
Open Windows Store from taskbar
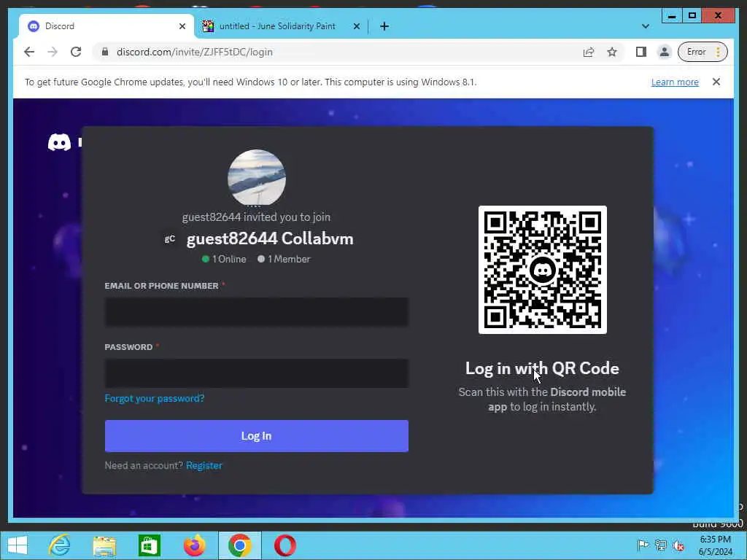coord(149,545)
